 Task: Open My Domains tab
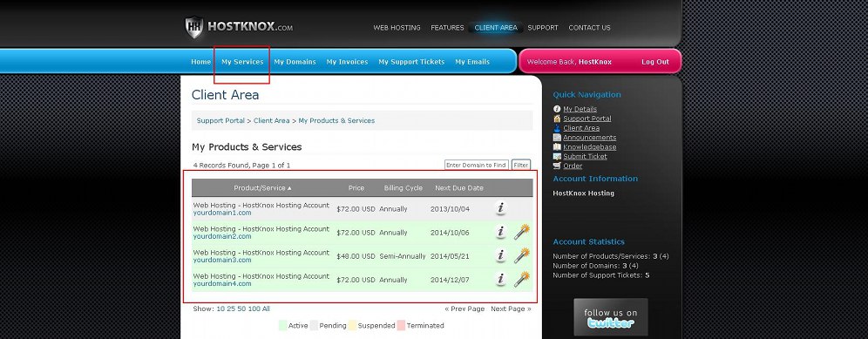[295, 62]
